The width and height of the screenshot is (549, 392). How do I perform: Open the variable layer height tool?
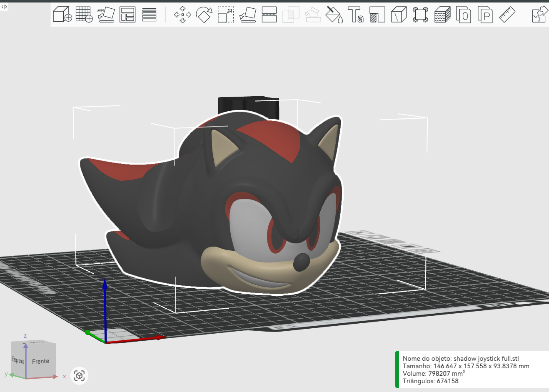coord(149,15)
